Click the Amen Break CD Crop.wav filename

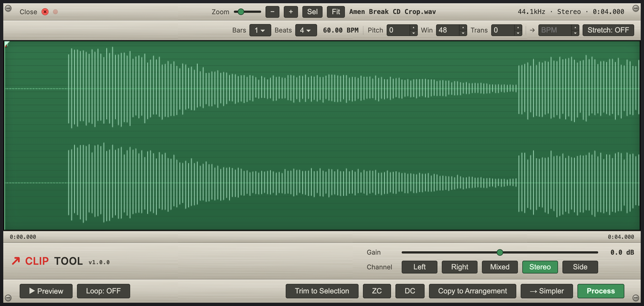[x=392, y=12]
